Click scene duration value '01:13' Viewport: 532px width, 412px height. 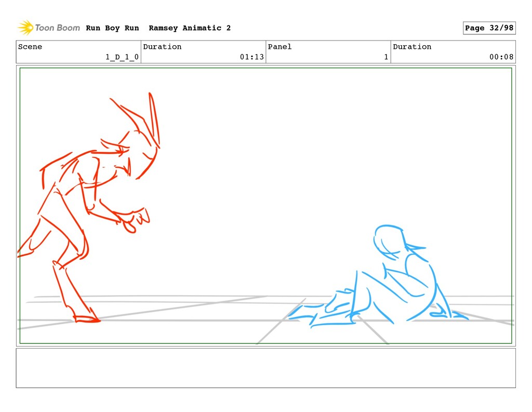coord(252,57)
